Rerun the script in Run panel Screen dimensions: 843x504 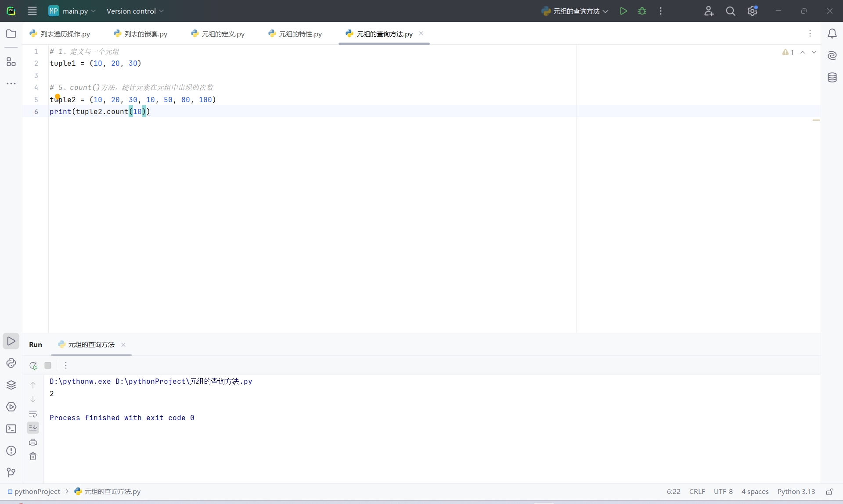click(x=33, y=365)
